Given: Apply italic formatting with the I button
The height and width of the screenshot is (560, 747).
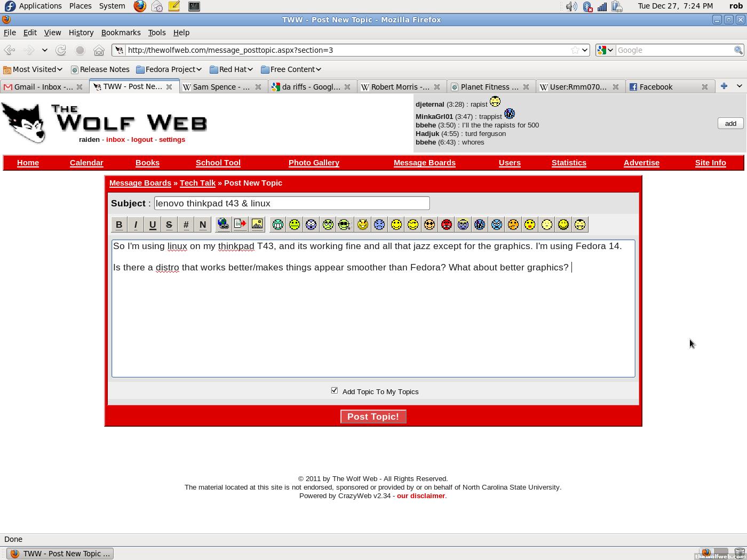Looking at the screenshot, I should pyautogui.click(x=136, y=225).
